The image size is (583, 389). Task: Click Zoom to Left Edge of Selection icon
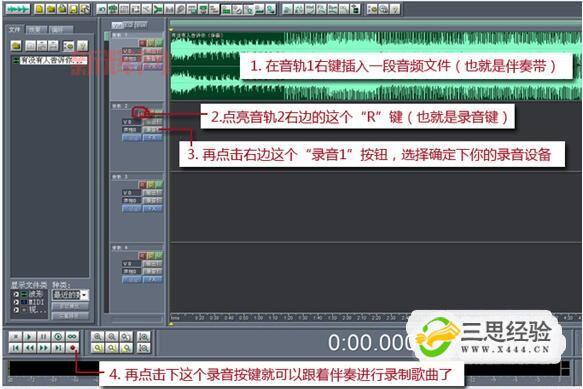click(112, 348)
